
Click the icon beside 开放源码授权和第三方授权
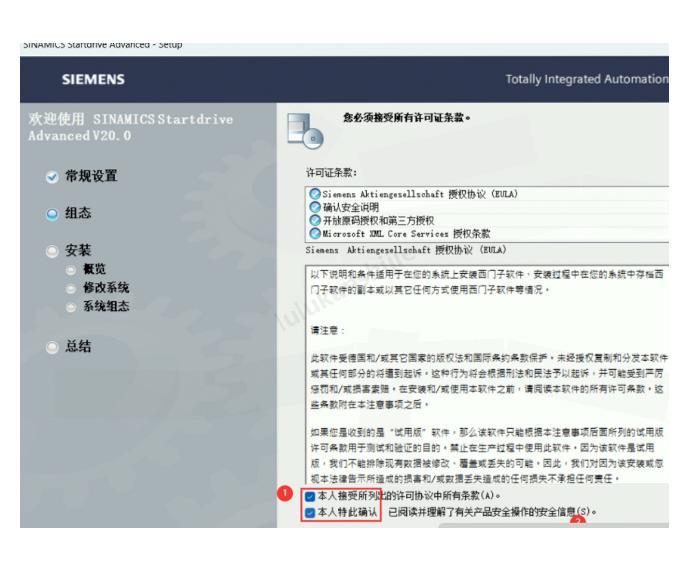point(315,220)
